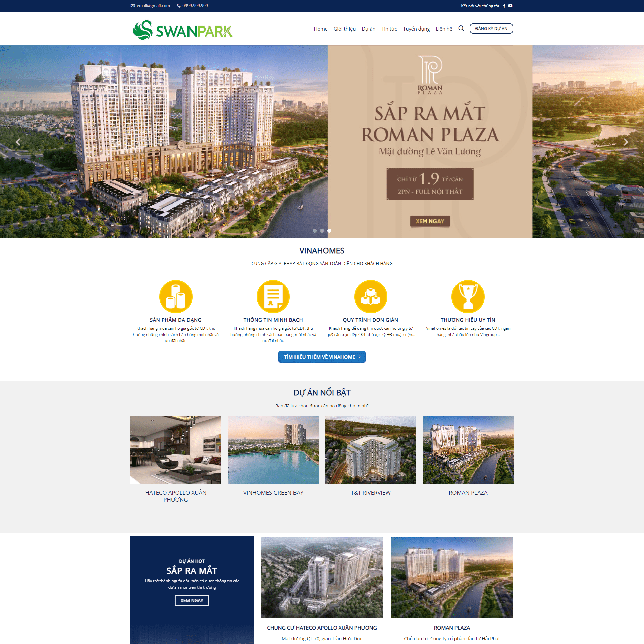
Task: Click the ĐĂNG KÝ DỰ ÁN button
Action: (x=491, y=29)
